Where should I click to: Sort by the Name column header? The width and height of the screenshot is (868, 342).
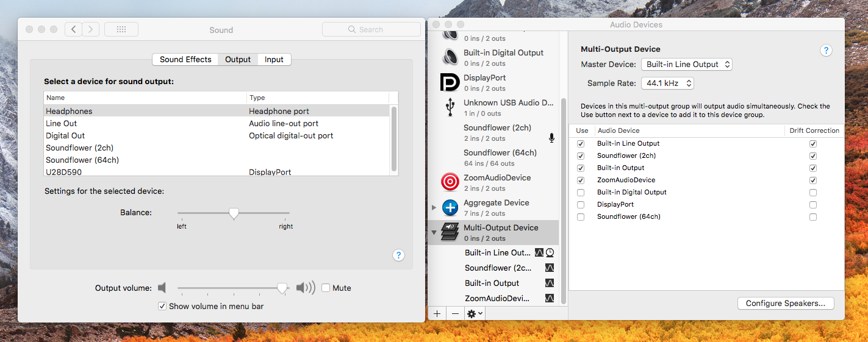145,98
